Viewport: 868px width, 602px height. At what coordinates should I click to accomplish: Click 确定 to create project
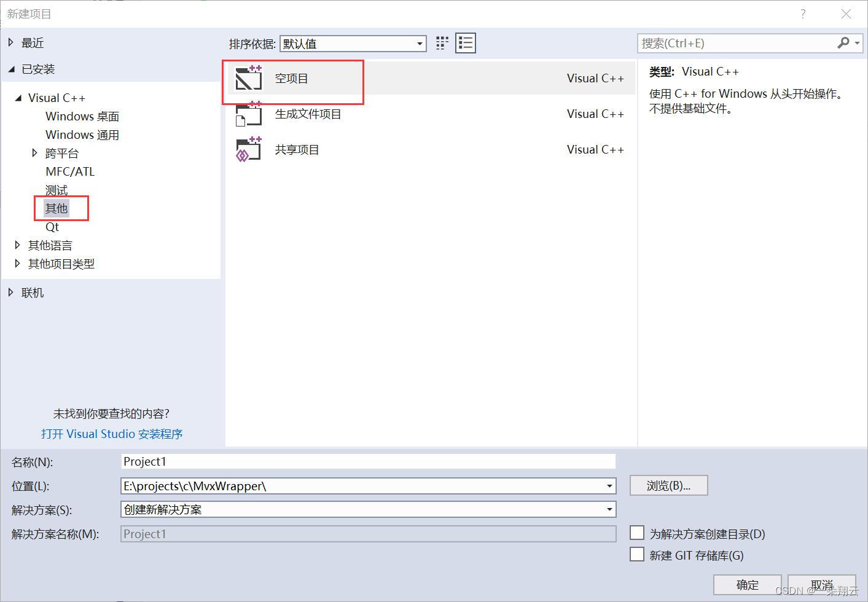click(748, 585)
